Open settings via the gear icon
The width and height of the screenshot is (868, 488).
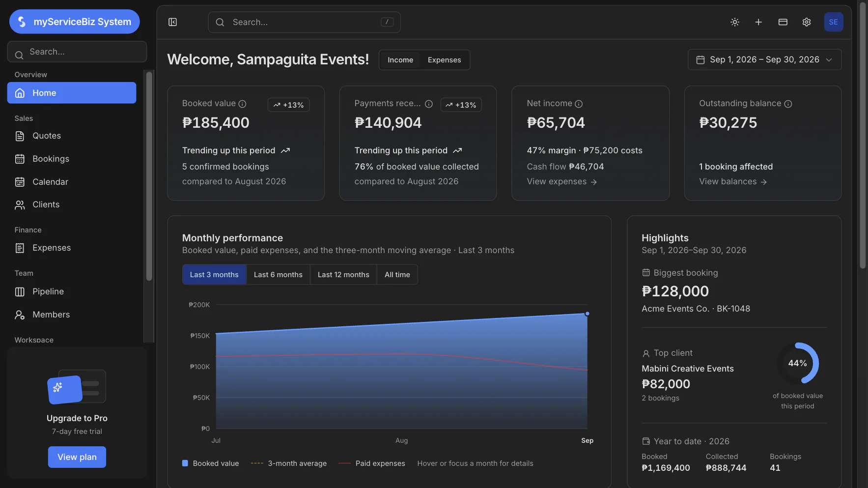coord(807,22)
